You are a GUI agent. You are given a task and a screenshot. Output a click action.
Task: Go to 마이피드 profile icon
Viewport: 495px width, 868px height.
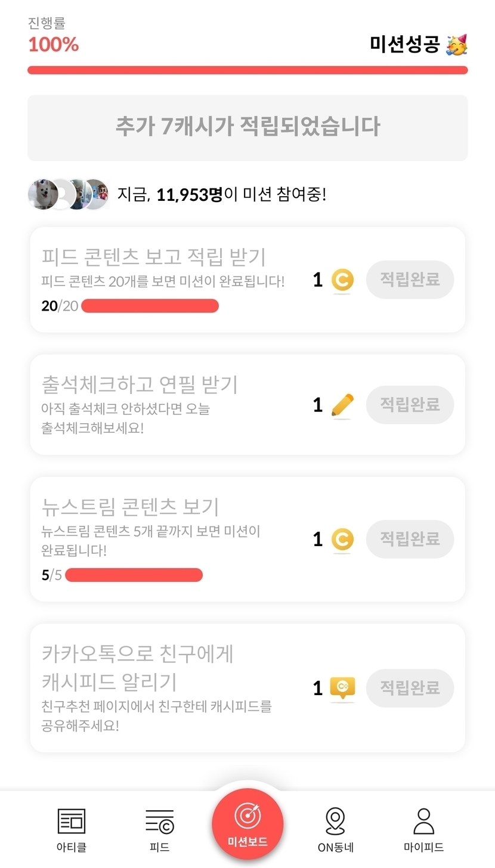pyautogui.click(x=423, y=821)
